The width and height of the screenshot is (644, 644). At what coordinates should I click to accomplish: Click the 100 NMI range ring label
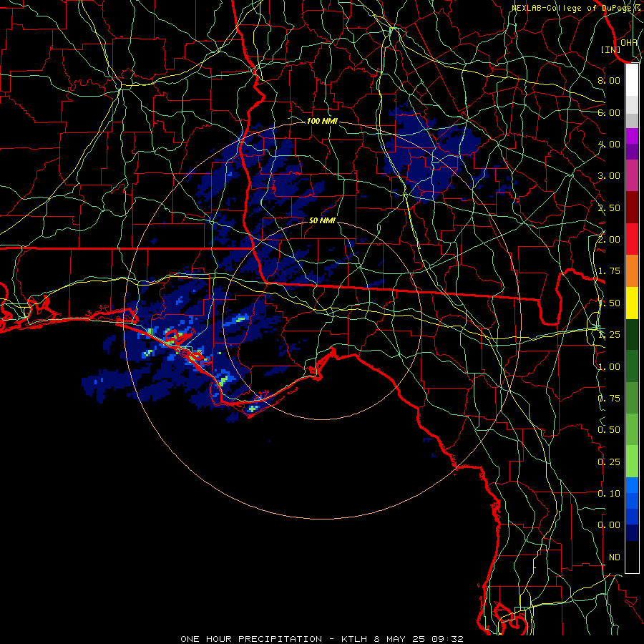[322, 121]
